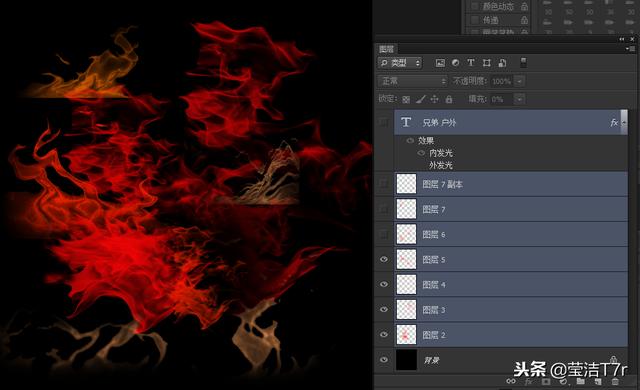Open the 正常 blend mode dropdown
The height and width of the screenshot is (390, 640).
412,81
